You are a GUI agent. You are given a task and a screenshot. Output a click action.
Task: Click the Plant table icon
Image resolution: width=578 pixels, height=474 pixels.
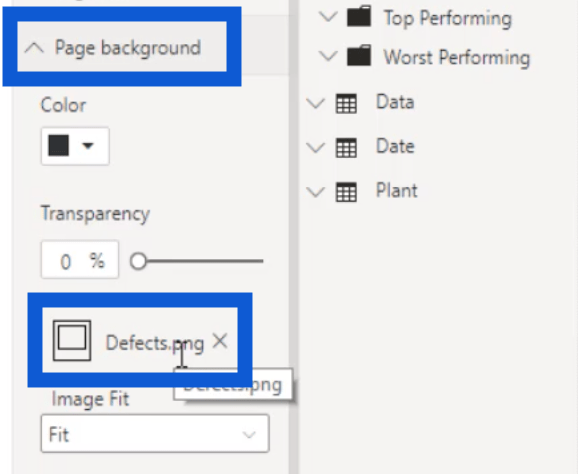(x=346, y=192)
